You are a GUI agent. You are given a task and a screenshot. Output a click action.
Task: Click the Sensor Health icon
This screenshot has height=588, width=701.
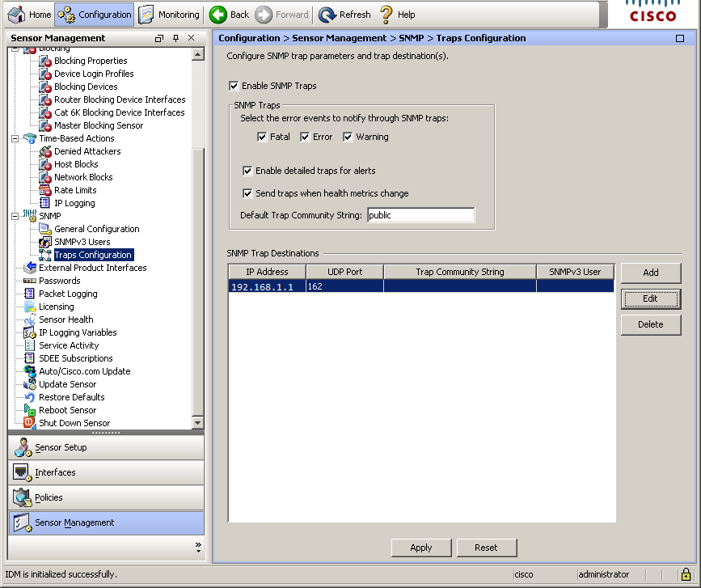30,319
